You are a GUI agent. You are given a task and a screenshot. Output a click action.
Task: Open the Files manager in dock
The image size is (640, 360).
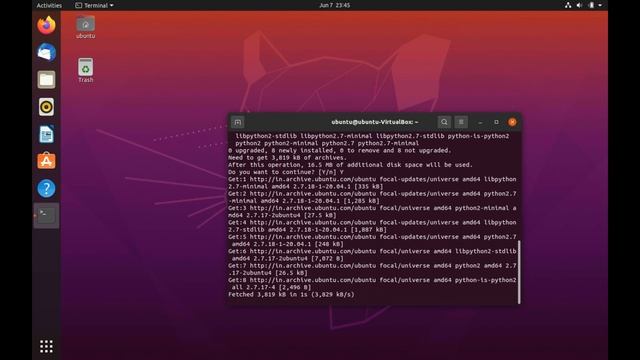click(46, 80)
